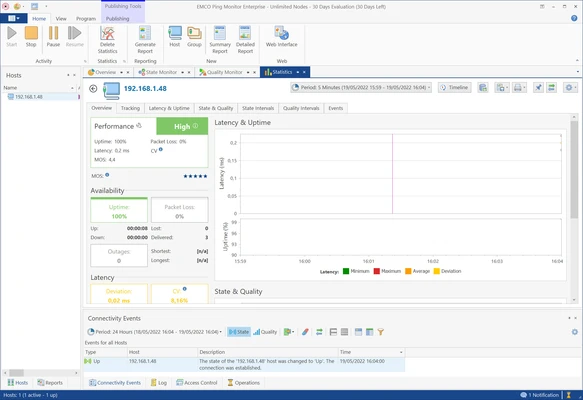
Task: Open the Latency & Uptime sub-tab
Action: click(x=169, y=108)
